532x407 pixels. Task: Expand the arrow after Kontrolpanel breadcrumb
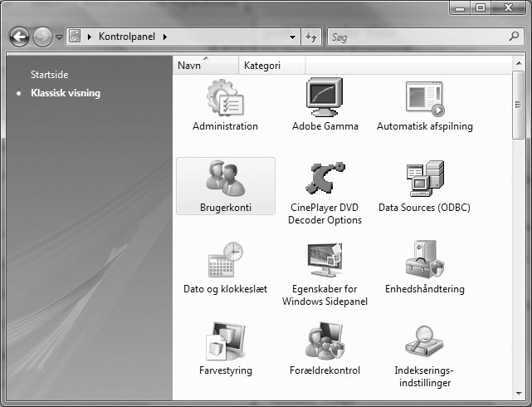165,37
